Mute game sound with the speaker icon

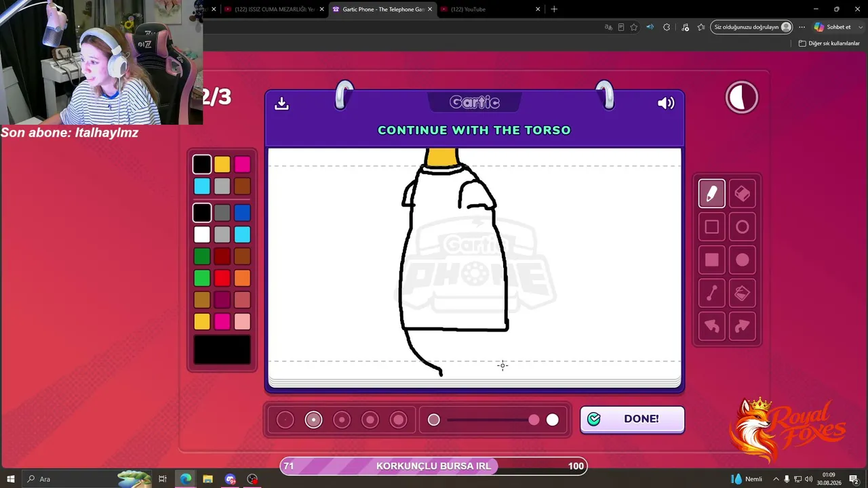[x=666, y=103]
